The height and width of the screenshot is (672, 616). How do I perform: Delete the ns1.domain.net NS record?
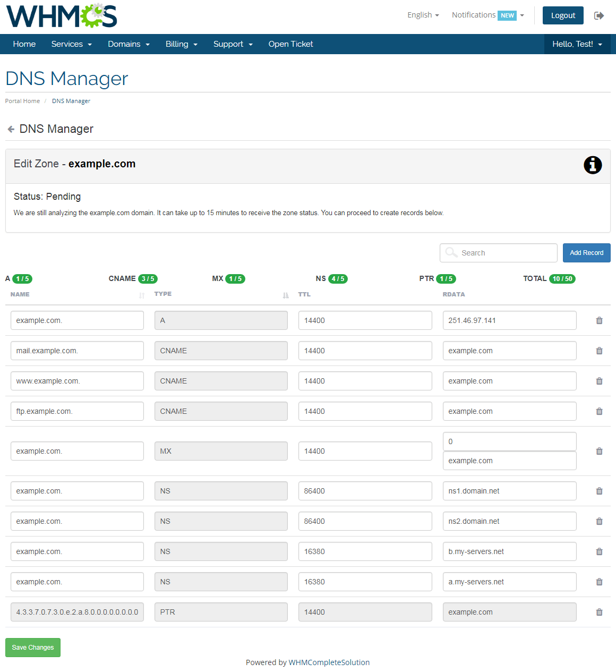pyautogui.click(x=599, y=491)
